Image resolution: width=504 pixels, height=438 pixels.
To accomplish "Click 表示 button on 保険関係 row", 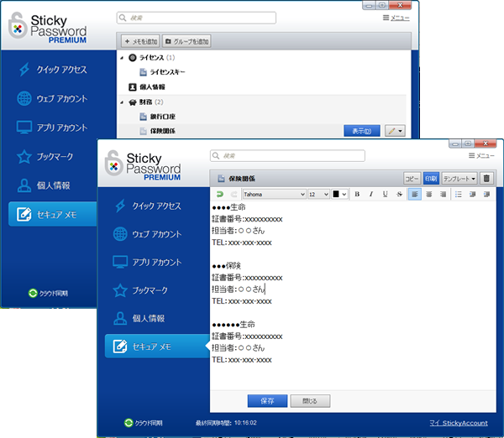I will click(x=362, y=131).
